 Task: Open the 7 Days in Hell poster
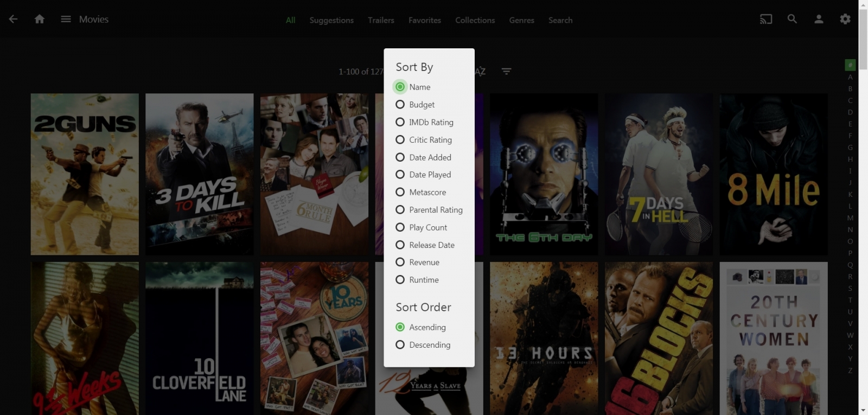click(x=659, y=174)
